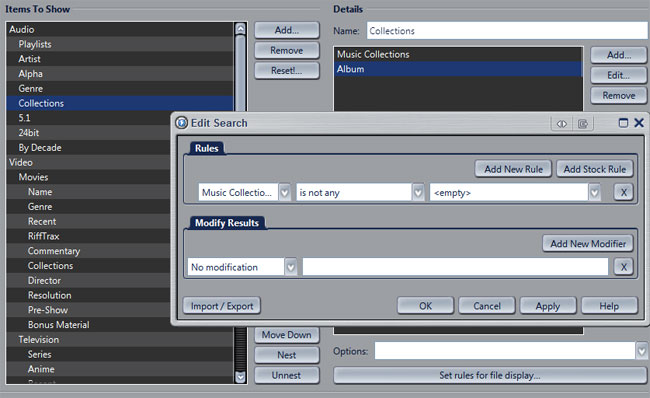Click Add... button in the Details panel
The height and width of the screenshot is (398, 650).
pyautogui.click(x=618, y=55)
